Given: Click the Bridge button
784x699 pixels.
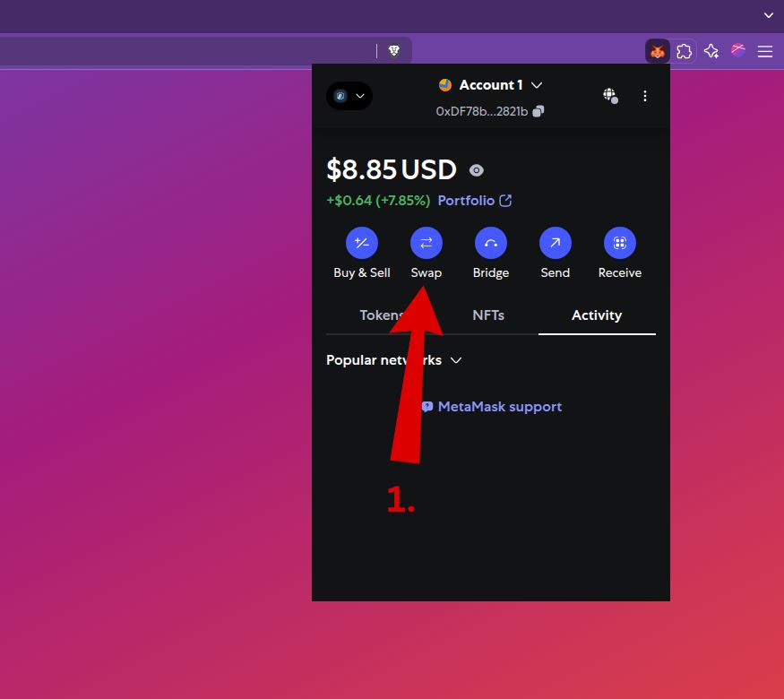Looking at the screenshot, I should [x=491, y=254].
